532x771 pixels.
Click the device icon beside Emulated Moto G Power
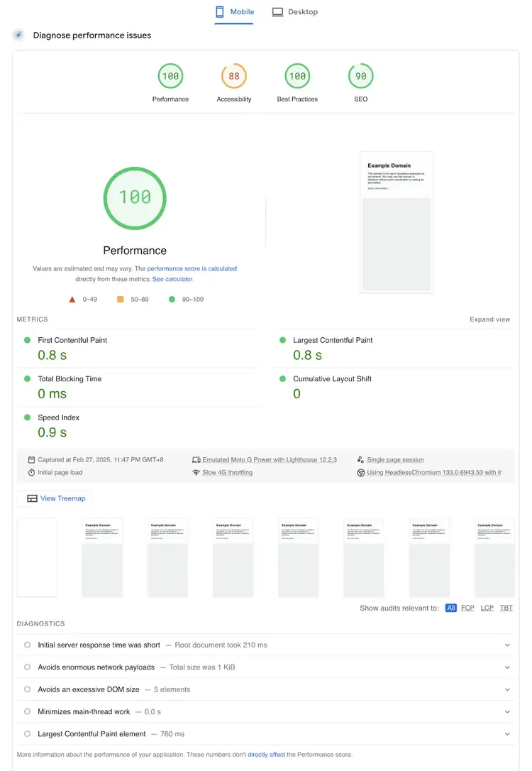(x=196, y=460)
